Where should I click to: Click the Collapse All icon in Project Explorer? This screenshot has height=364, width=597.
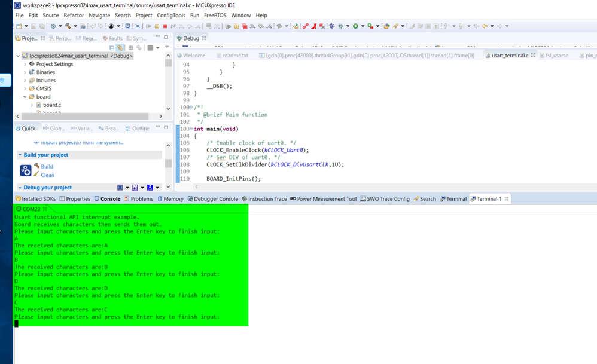click(111, 48)
